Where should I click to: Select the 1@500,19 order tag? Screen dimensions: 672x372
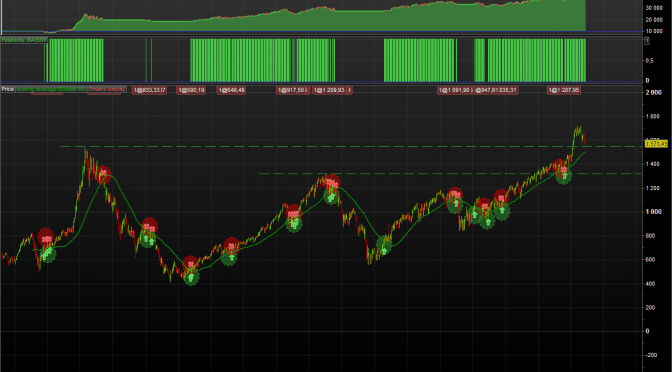192,90
